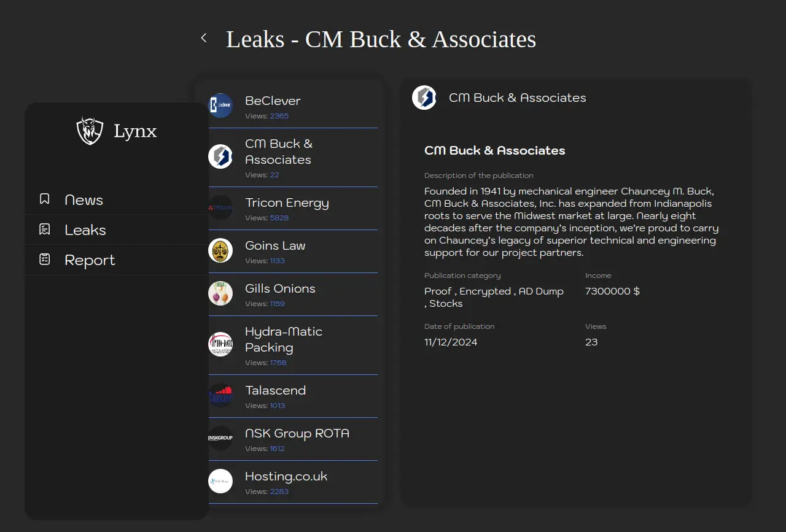
Task: Click the Gills Onions logo thumbnail
Action: tap(220, 293)
